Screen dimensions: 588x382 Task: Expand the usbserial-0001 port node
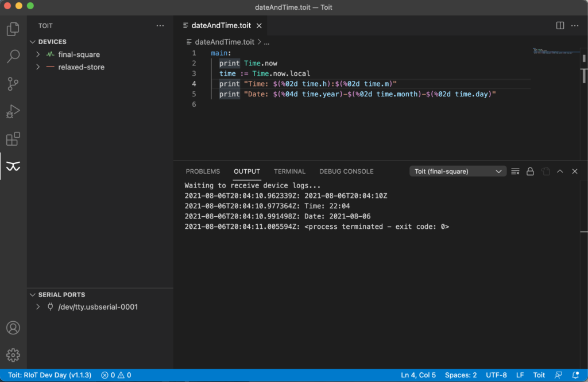(38, 307)
